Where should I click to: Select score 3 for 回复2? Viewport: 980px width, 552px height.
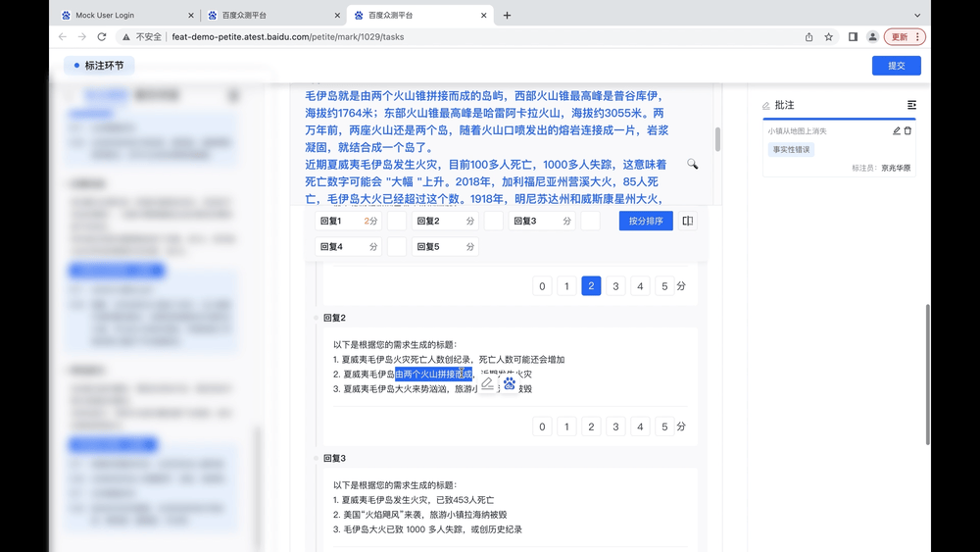615,427
